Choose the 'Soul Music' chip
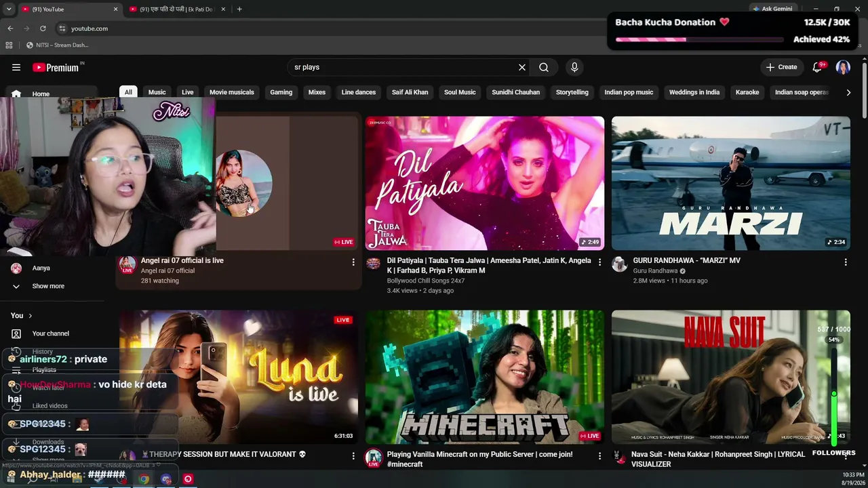 460,92
